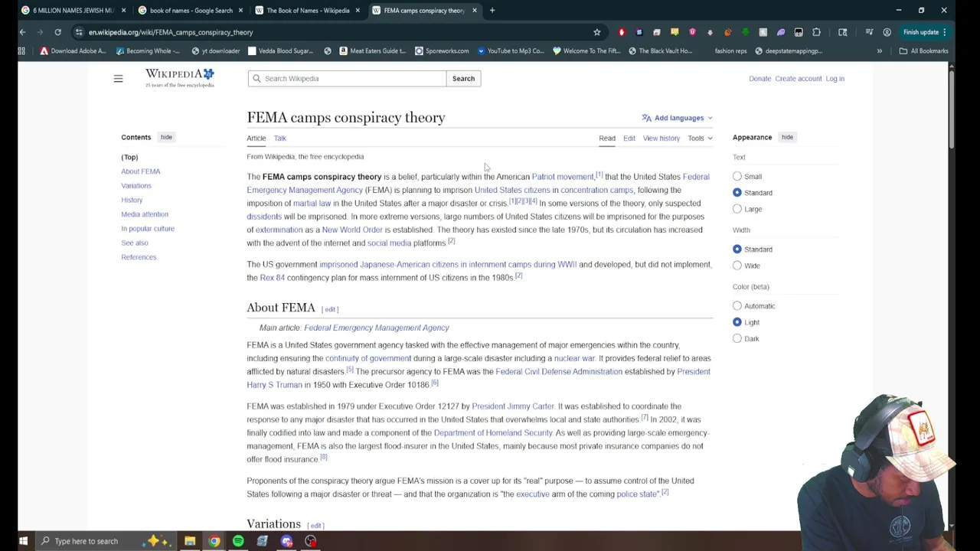Click the Wikipedia Search button
The height and width of the screenshot is (551, 980).
(x=463, y=79)
